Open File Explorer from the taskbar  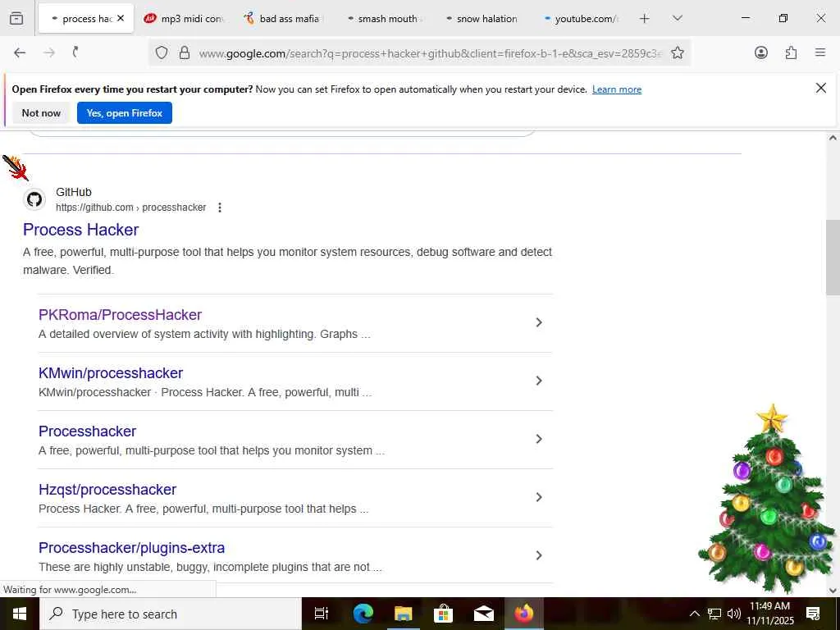pos(404,614)
